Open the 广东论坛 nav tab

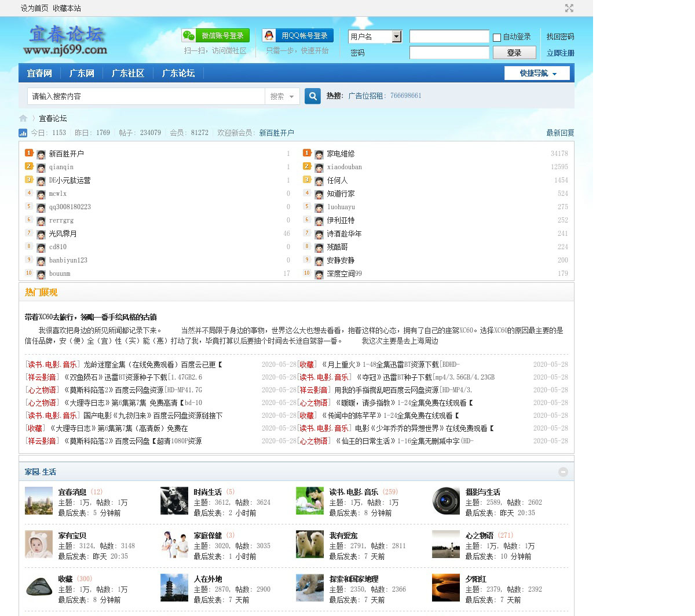tap(178, 73)
